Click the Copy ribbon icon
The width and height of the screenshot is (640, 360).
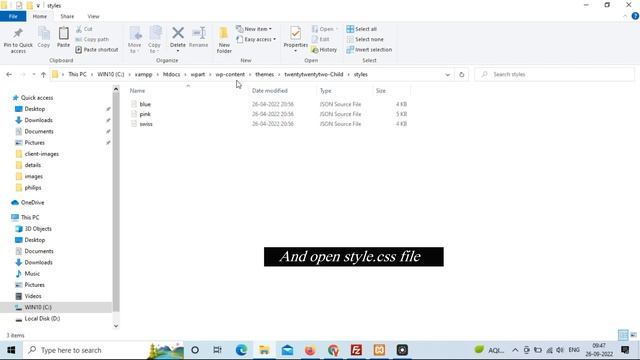(44, 33)
